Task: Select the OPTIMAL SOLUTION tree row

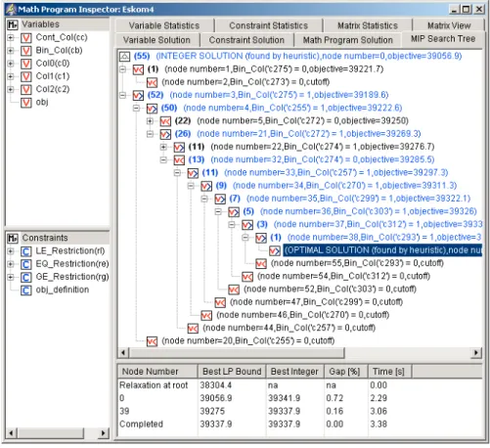Action: 382,250
